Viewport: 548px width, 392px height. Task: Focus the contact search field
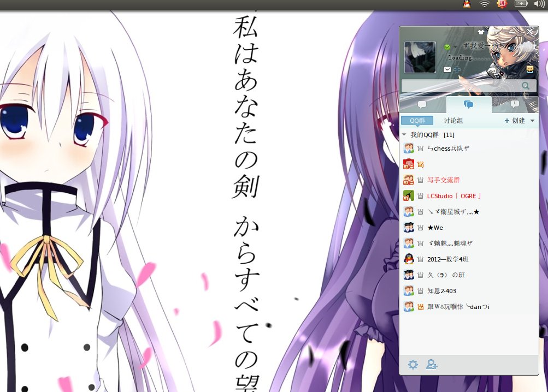point(469,86)
